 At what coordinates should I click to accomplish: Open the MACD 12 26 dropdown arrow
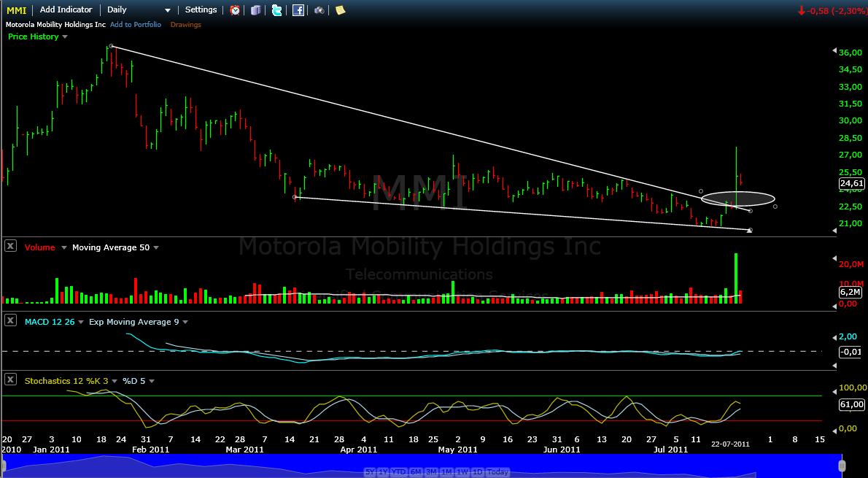click(x=81, y=322)
